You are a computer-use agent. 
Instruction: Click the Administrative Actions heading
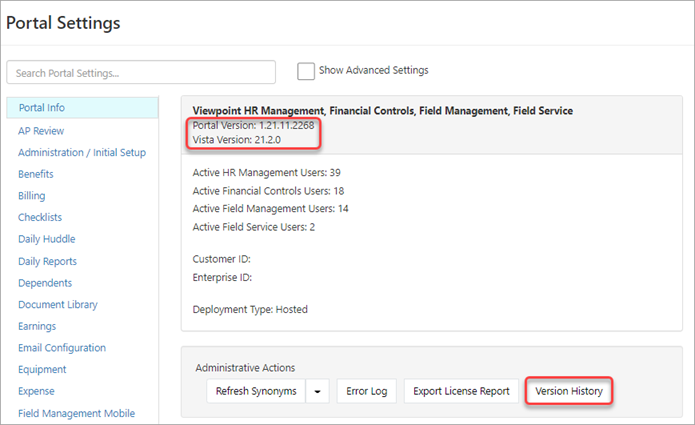coord(245,368)
